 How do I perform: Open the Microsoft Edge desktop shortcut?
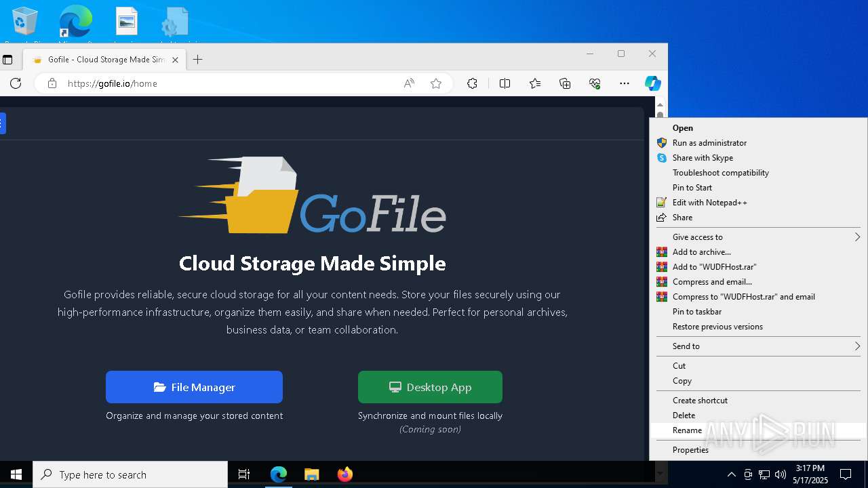tap(75, 22)
